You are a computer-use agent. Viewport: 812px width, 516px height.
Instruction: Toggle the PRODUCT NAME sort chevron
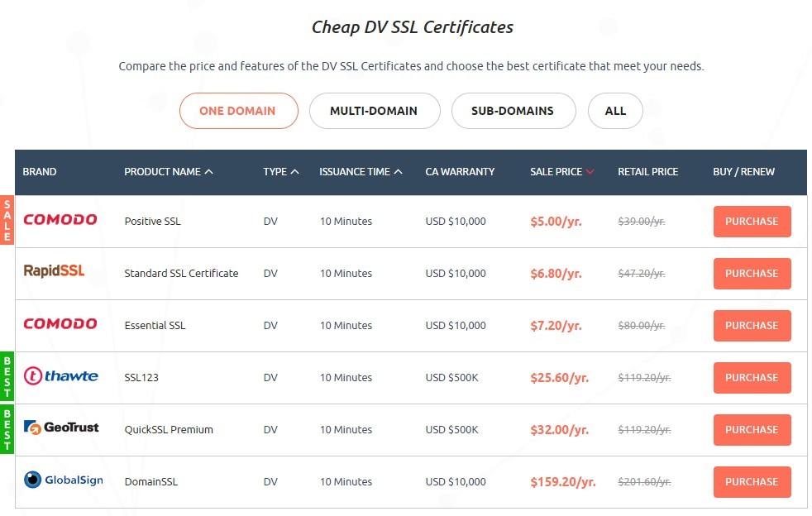click(x=207, y=171)
